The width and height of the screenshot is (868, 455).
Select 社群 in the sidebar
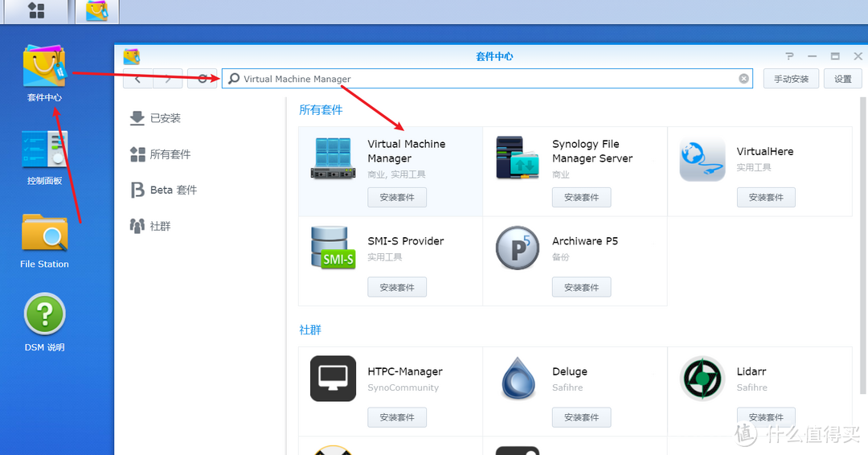(150, 226)
